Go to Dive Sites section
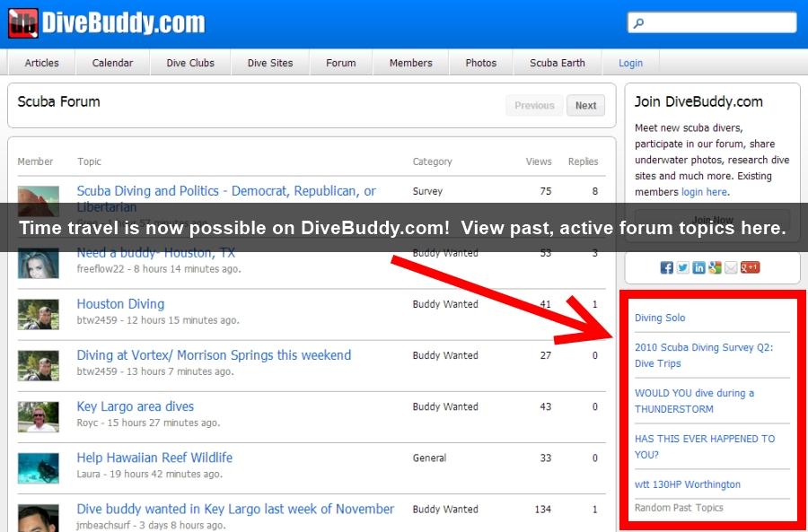The height and width of the screenshot is (532, 808). pyautogui.click(x=270, y=63)
